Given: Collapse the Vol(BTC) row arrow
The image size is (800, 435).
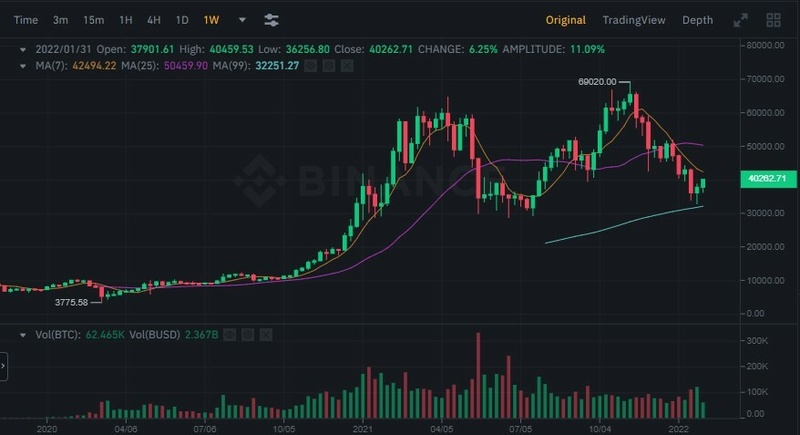Looking at the screenshot, I should pos(23,336).
